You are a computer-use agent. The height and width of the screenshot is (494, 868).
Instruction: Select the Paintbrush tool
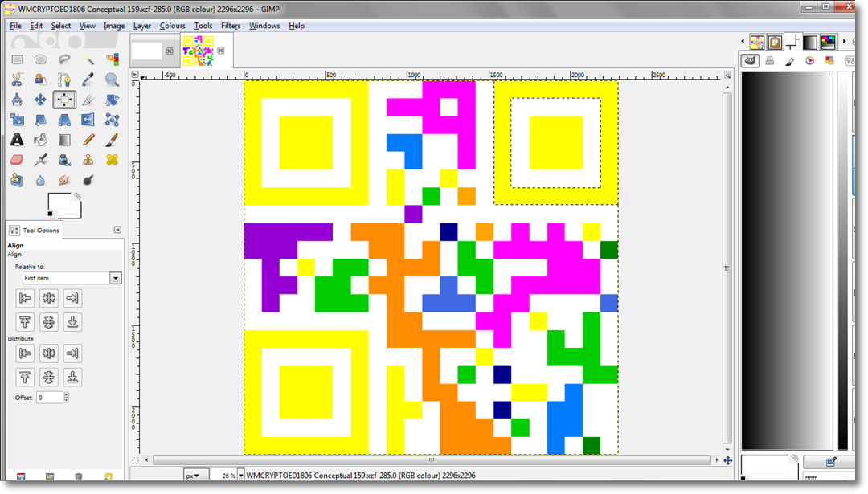click(x=112, y=140)
